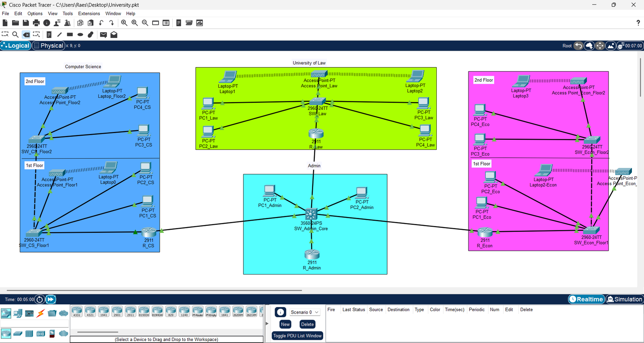Open the View menu

(x=53, y=13)
